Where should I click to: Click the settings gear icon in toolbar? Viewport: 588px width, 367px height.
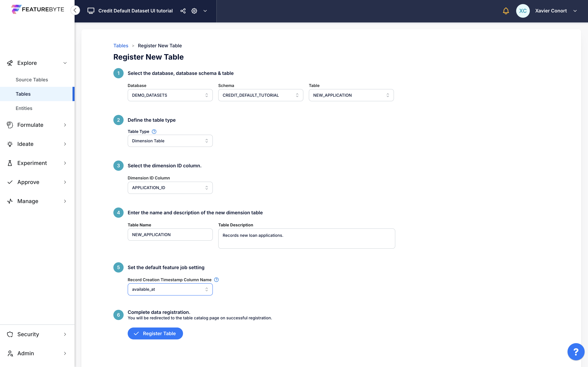(x=194, y=11)
